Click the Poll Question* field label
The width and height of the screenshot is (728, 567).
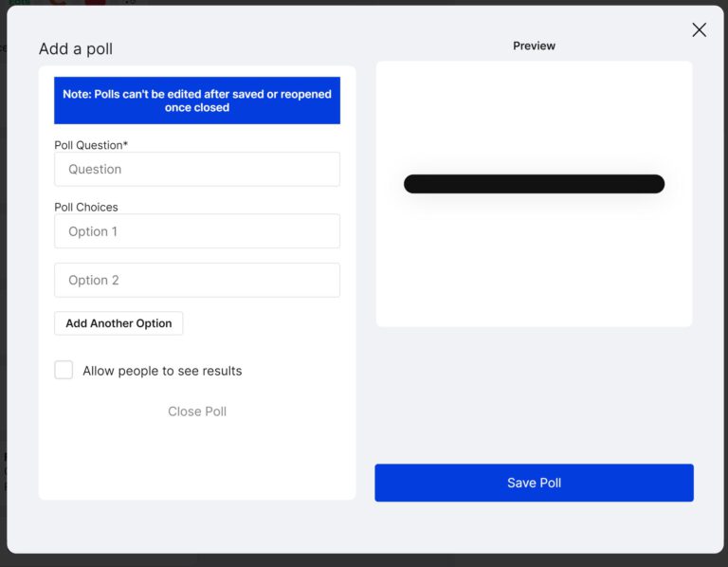91,145
